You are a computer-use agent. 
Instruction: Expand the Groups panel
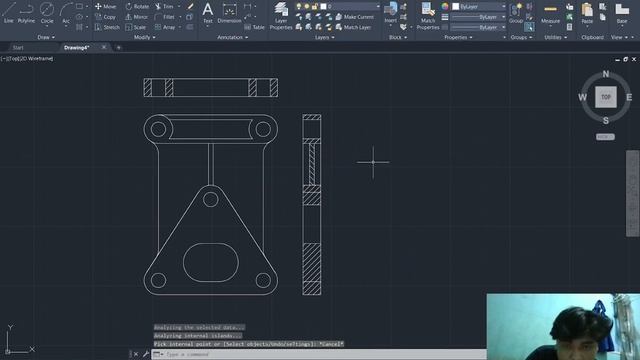click(x=521, y=37)
